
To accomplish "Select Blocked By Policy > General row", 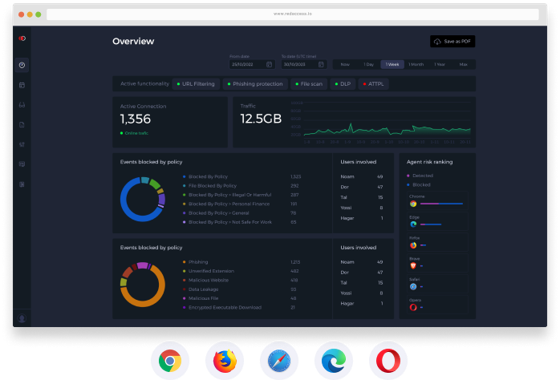I will click(242, 213).
